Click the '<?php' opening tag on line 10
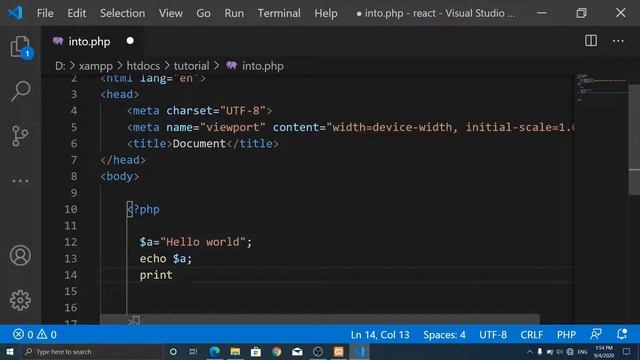The image size is (640, 360). pyautogui.click(x=143, y=209)
